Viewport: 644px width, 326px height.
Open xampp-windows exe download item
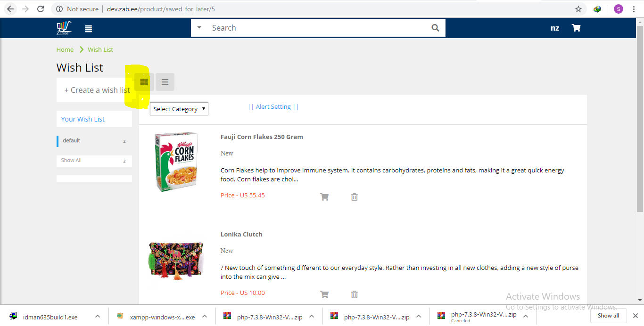(162, 317)
